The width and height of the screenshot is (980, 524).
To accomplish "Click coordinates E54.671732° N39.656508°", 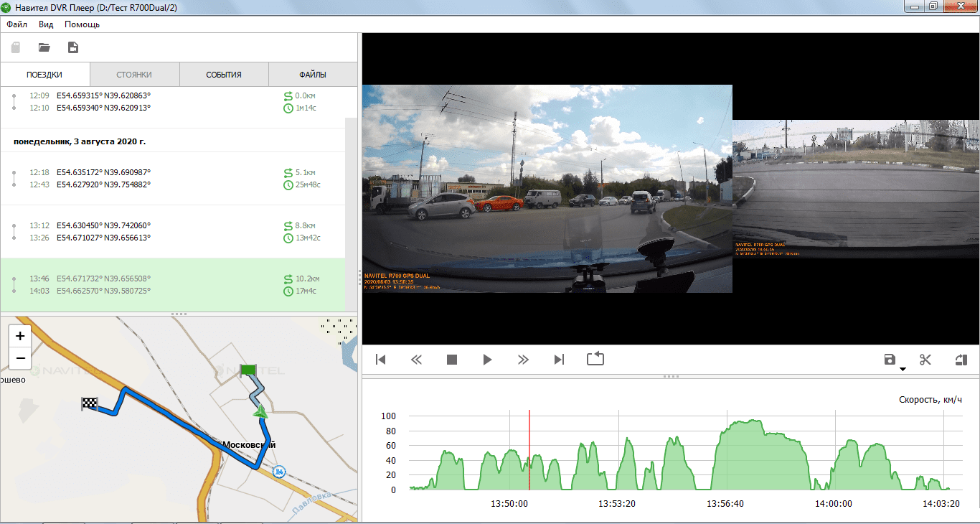I will click(104, 279).
